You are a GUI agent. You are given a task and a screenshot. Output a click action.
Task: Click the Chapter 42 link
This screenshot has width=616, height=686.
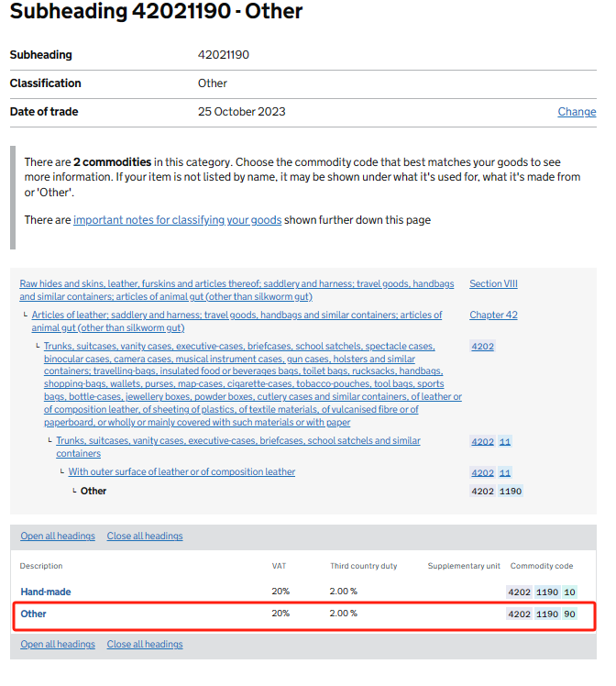(x=493, y=315)
